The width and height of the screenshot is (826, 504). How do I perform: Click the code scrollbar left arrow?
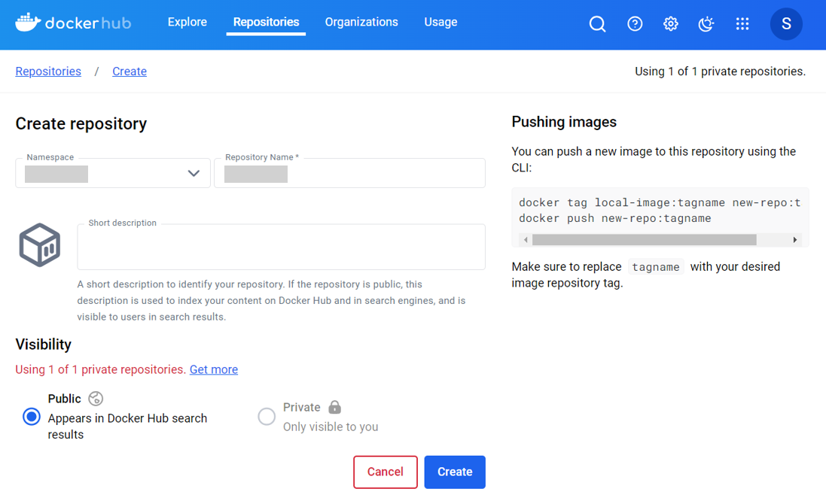tap(526, 240)
